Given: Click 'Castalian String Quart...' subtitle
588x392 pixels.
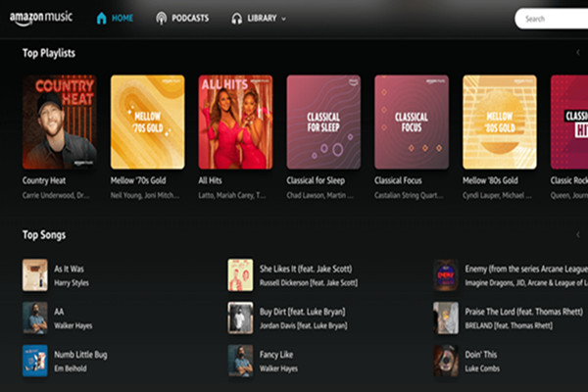Looking at the screenshot, I should (x=409, y=195).
